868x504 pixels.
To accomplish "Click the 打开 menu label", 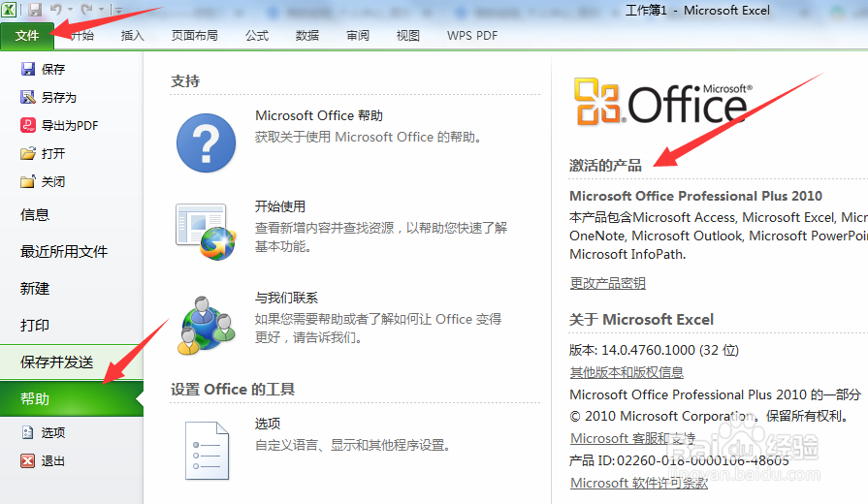I will (x=53, y=154).
